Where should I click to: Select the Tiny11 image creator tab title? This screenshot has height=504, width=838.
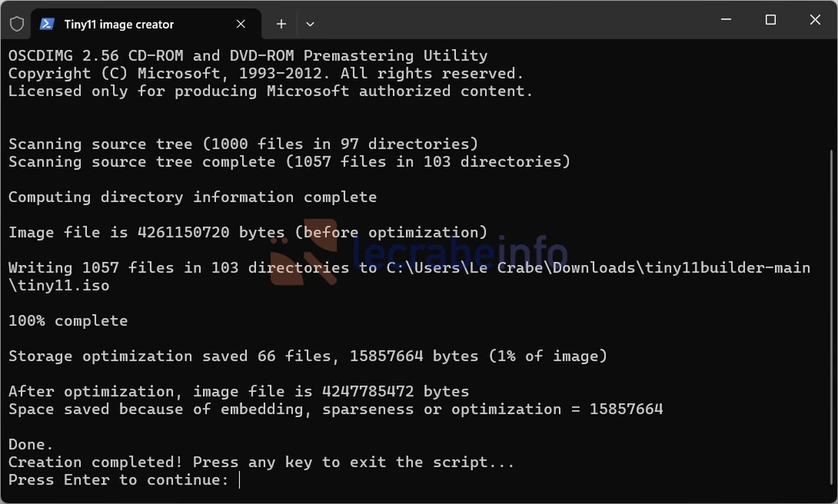(119, 25)
